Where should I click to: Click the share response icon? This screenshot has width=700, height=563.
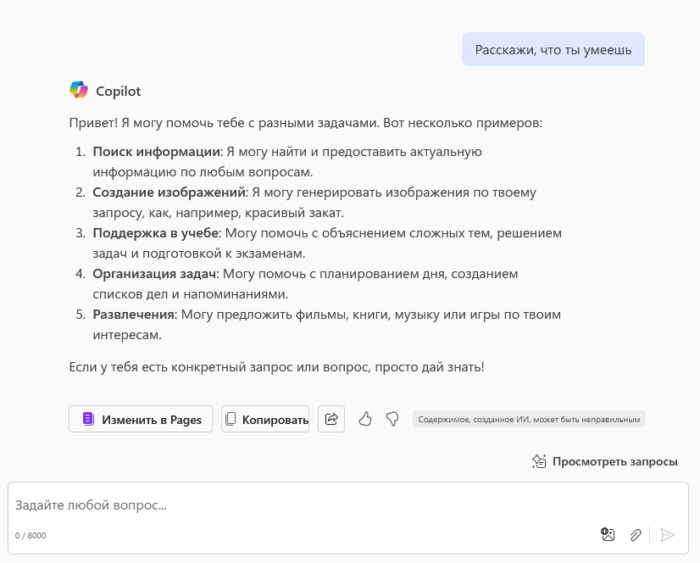click(x=331, y=419)
